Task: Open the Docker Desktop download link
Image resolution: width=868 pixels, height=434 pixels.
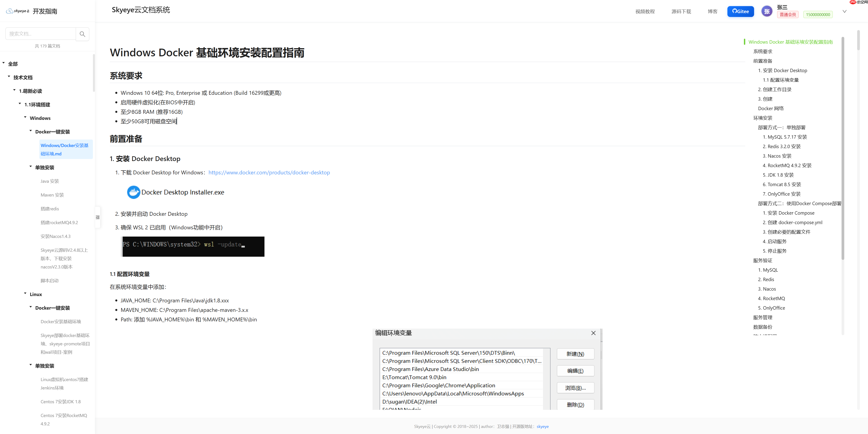Action: click(x=269, y=172)
